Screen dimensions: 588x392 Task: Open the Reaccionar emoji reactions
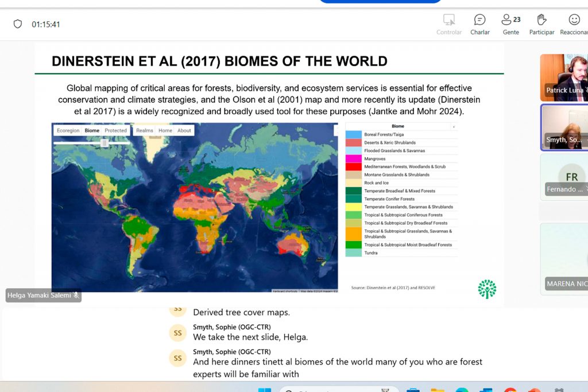(574, 24)
